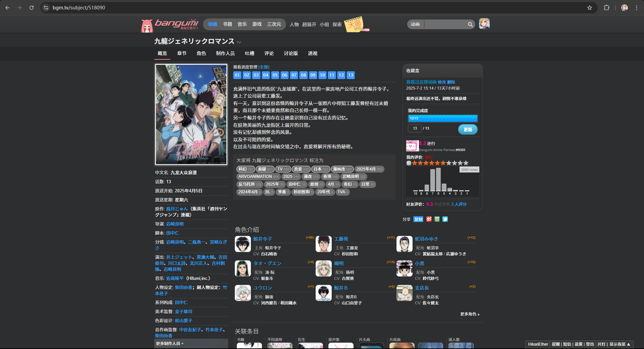Rate with the tenth star
Image resolution: width=644 pixels, height=349 pixels.
pos(466,163)
